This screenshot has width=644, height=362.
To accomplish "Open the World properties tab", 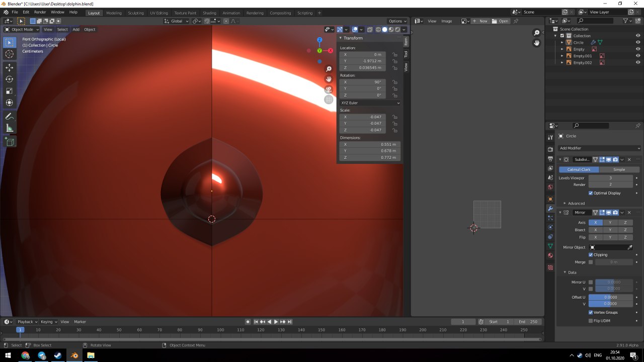I will [x=550, y=187].
